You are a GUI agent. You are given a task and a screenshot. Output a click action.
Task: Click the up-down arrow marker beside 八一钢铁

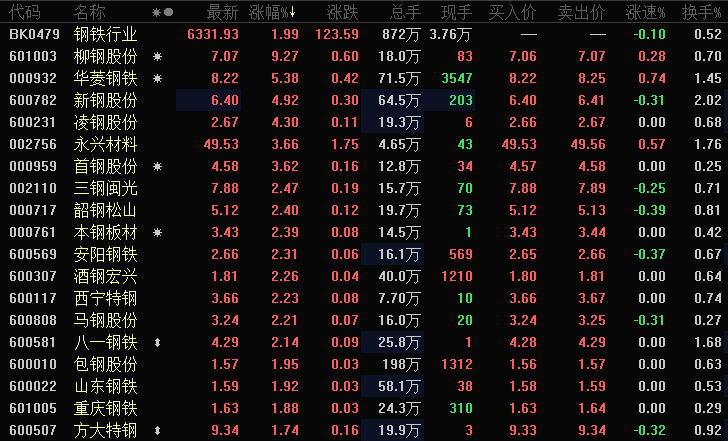click(157, 343)
